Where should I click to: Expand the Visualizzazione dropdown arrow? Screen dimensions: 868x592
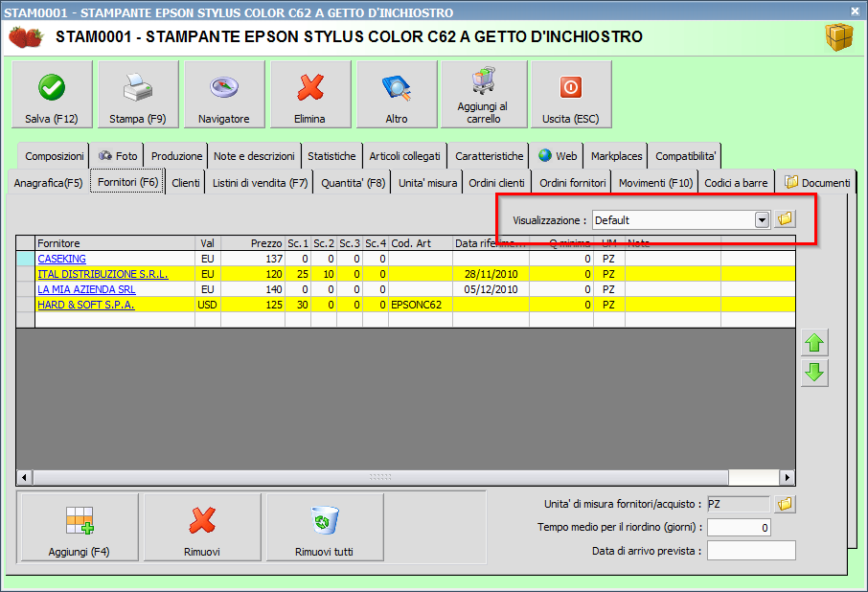coord(762,219)
